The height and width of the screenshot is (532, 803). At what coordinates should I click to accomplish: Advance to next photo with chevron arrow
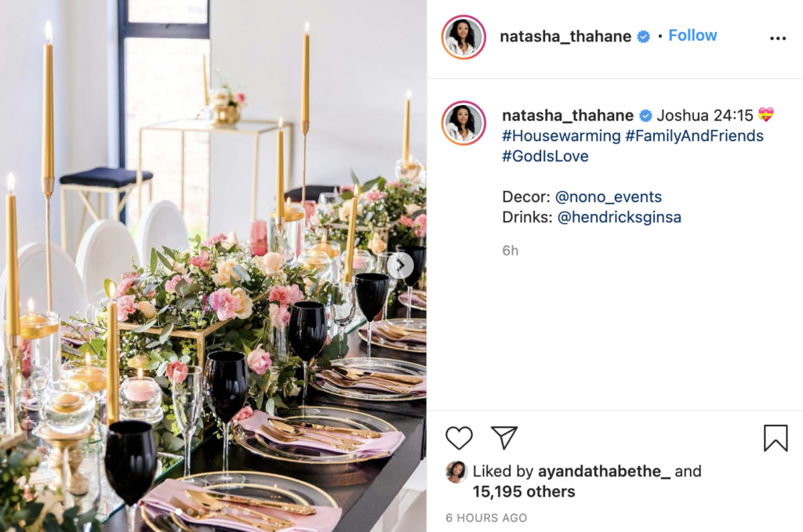click(x=401, y=266)
